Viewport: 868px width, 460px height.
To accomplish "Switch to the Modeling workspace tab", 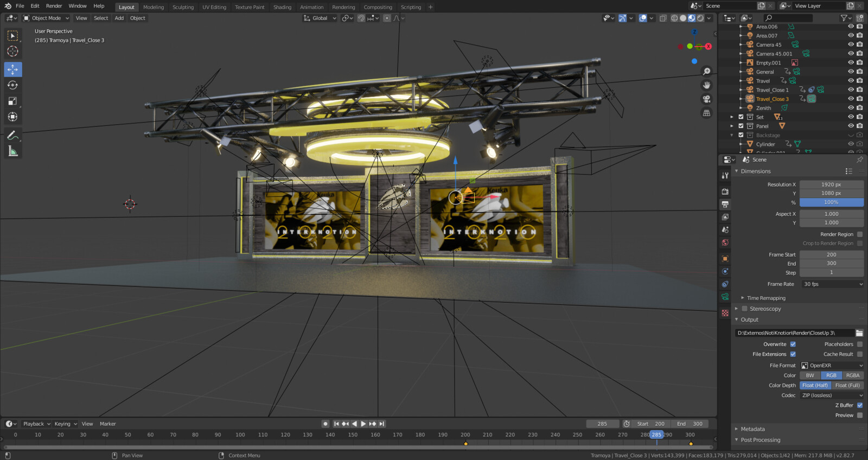I will (154, 7).
